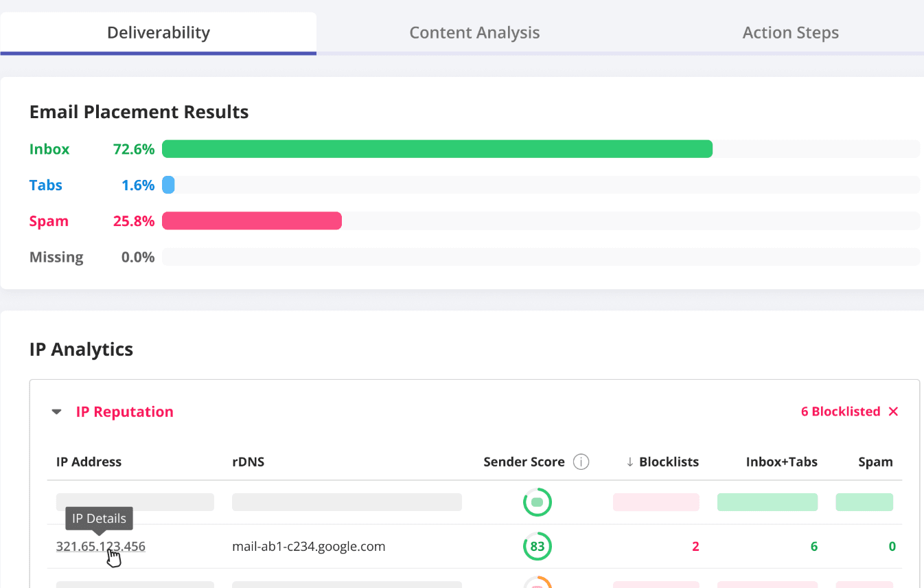This screenshot has height=588, width=924.
Task: Click the green Inbox progress bar
Action: coord(437,149)
